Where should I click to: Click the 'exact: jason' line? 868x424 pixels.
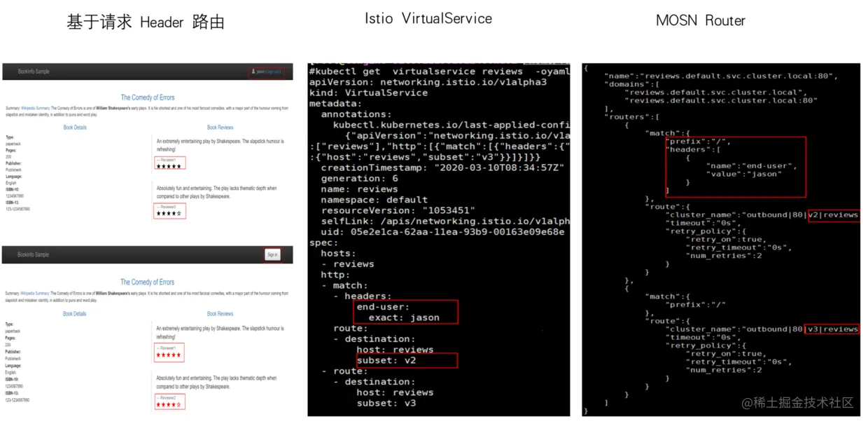(404, 317)
